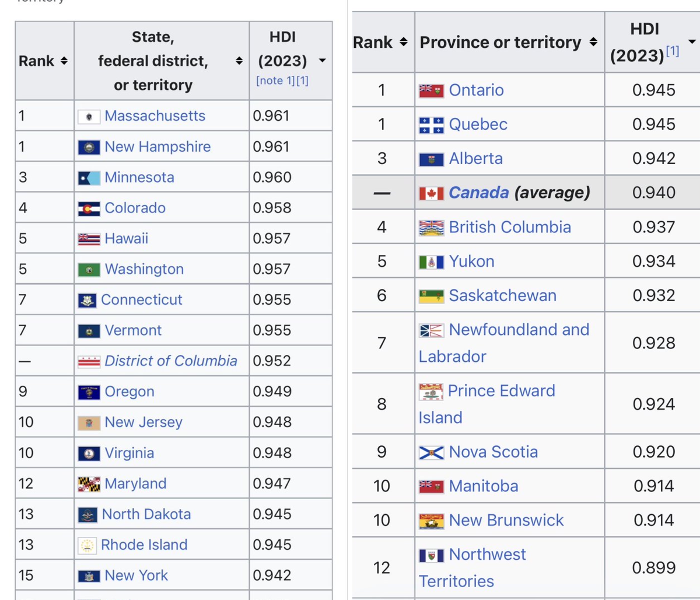Sort by Province or territory arrows
Image resolution: width=700 pixels, height=600 pixels.
coord(593,42)
